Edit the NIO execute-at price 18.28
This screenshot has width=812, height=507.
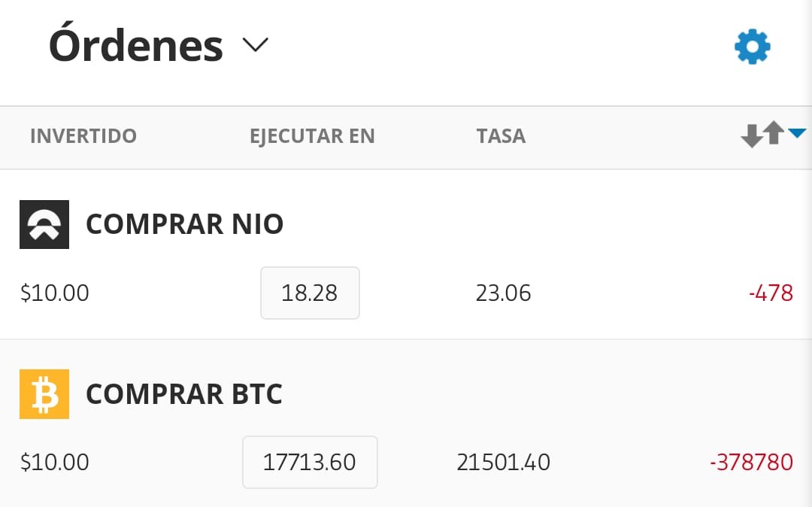click(x=310, y=293)
